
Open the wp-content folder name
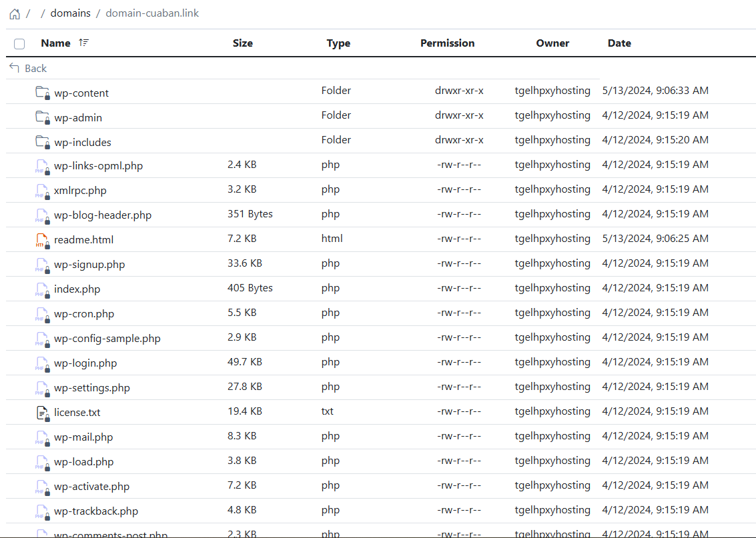click(81, 93)
